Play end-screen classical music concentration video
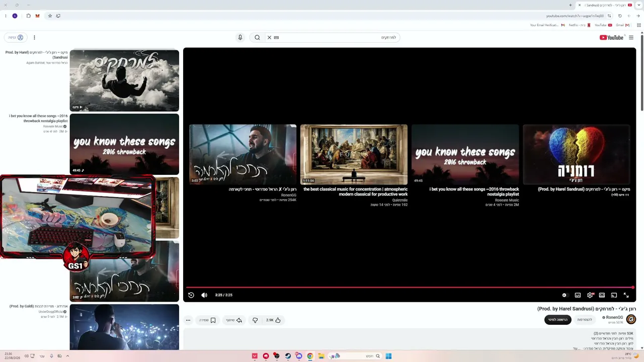 (x=354, y=154)
